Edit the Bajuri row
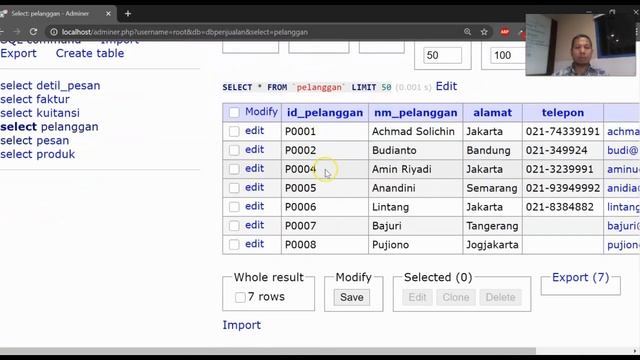 click(254, 225)
